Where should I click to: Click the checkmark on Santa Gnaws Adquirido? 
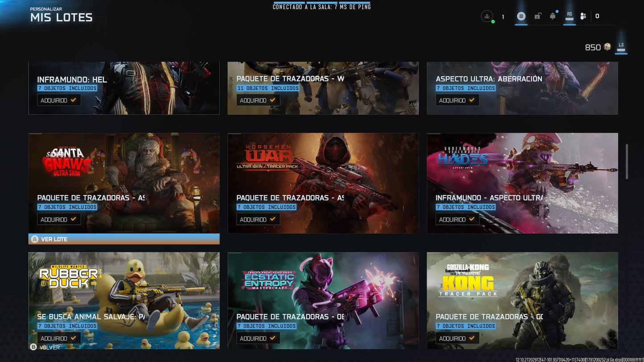[73, 219]
